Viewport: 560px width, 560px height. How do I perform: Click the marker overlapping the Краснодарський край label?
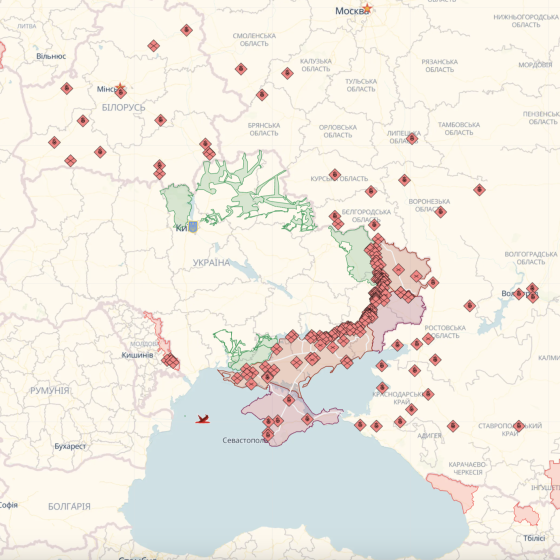tap(428, 394)
